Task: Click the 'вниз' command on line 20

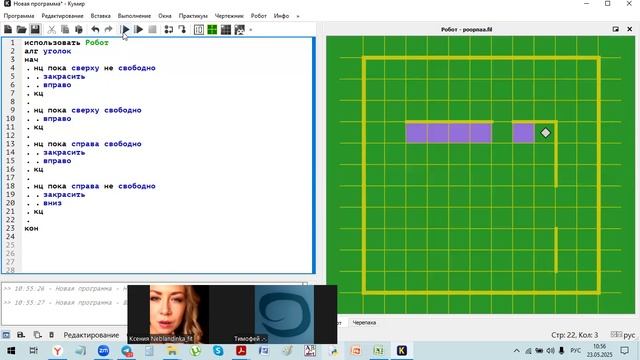Action: tap(52, 203)
